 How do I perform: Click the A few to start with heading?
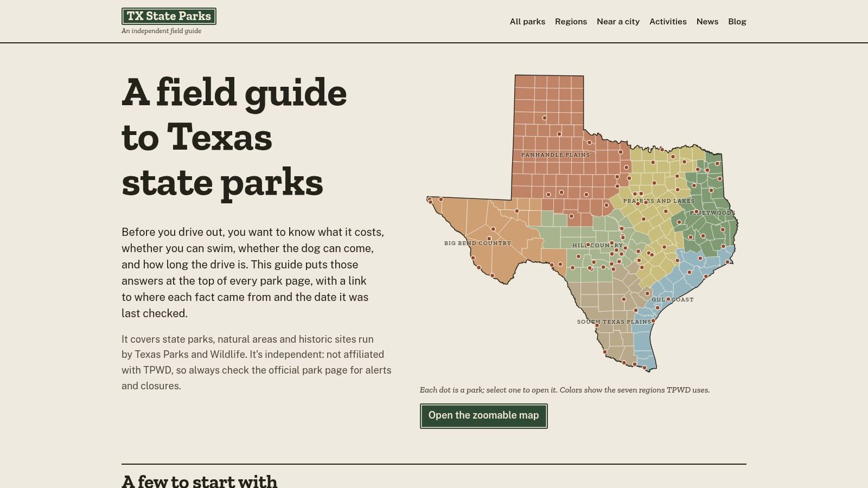(x=200, y=481)
